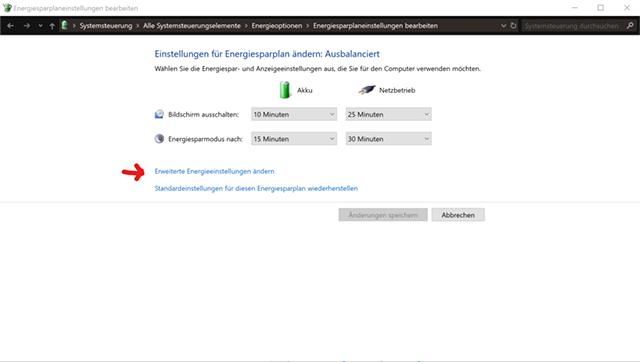The image size is (640, 362).
Task: Click the heading Einstellungen für Energiesparplan ändern
Action: (x=267, y=54)
